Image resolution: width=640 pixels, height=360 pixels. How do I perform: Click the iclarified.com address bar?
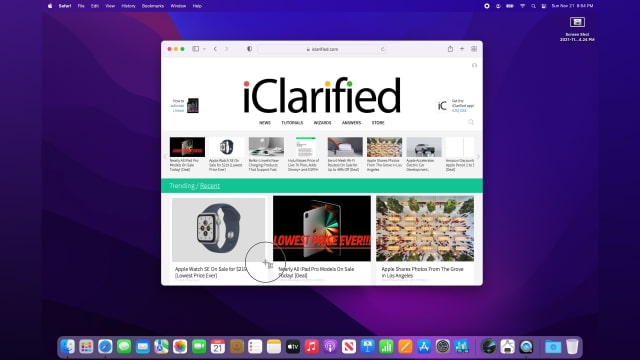[x=322, y=49]
